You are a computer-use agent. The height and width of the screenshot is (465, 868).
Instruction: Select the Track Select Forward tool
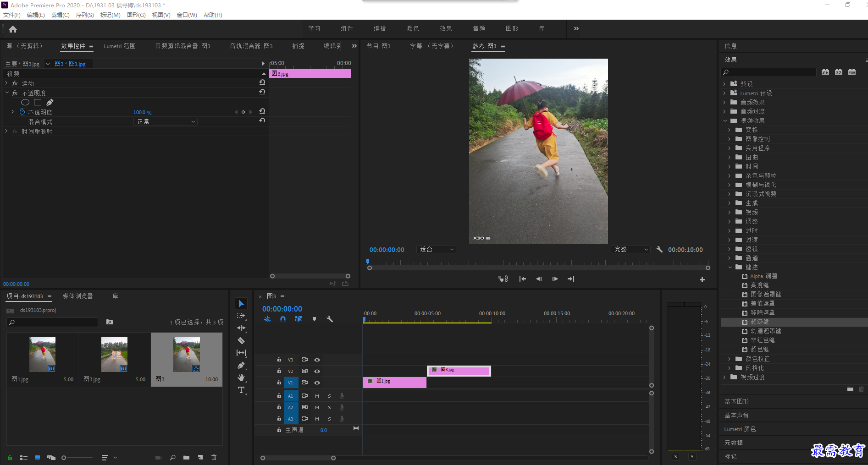tap(241, 316)
